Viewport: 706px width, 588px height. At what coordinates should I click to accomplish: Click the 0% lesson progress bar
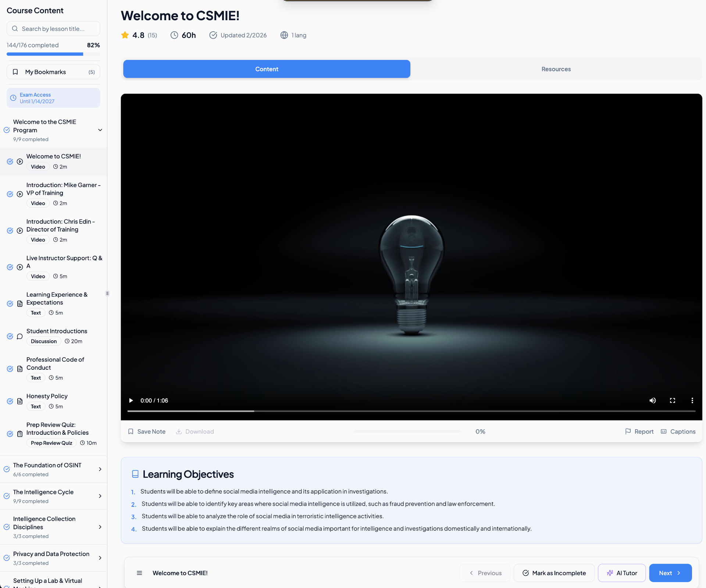407,431
